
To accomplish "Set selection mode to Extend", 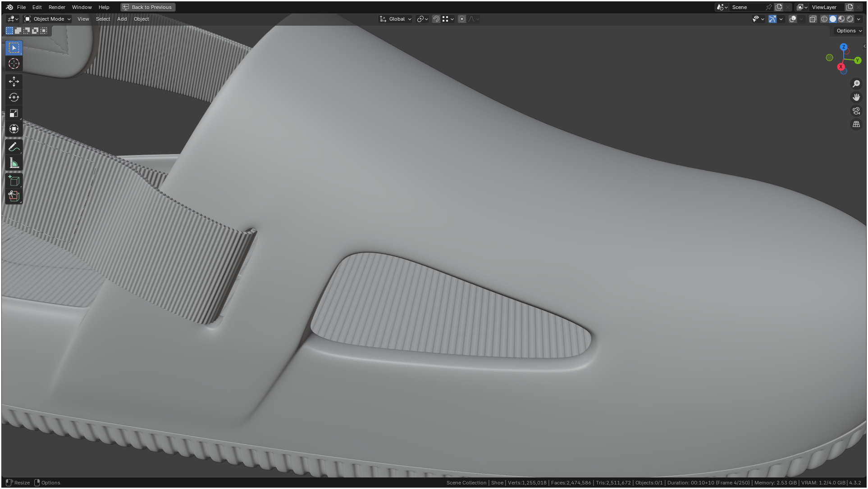I will 18,31.
